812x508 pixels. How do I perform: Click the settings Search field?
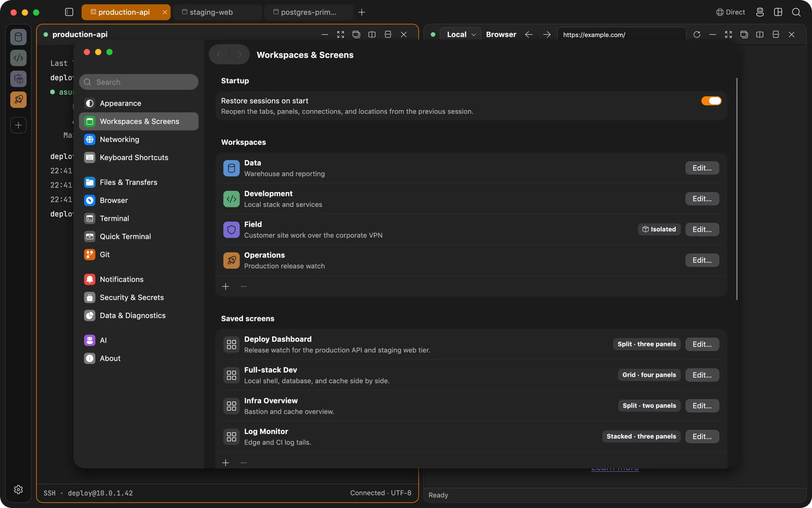[x=139, y=82]
